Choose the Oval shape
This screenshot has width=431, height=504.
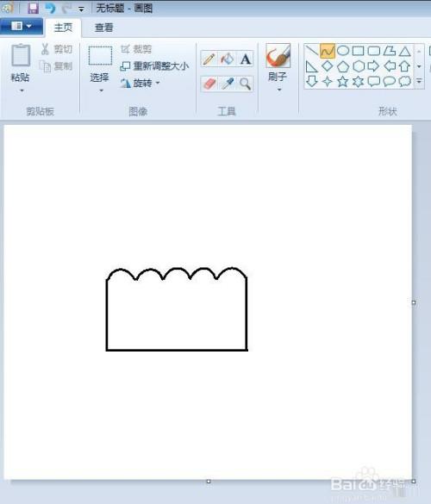343,51
